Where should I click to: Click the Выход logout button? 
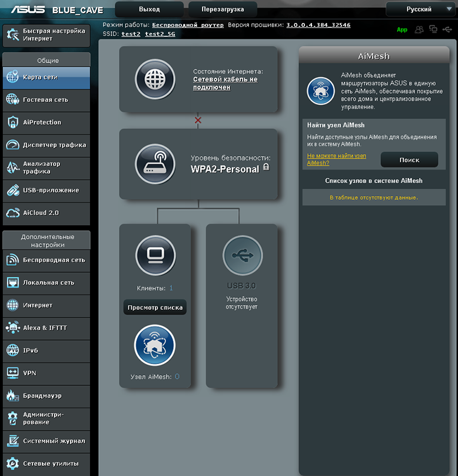149,9
